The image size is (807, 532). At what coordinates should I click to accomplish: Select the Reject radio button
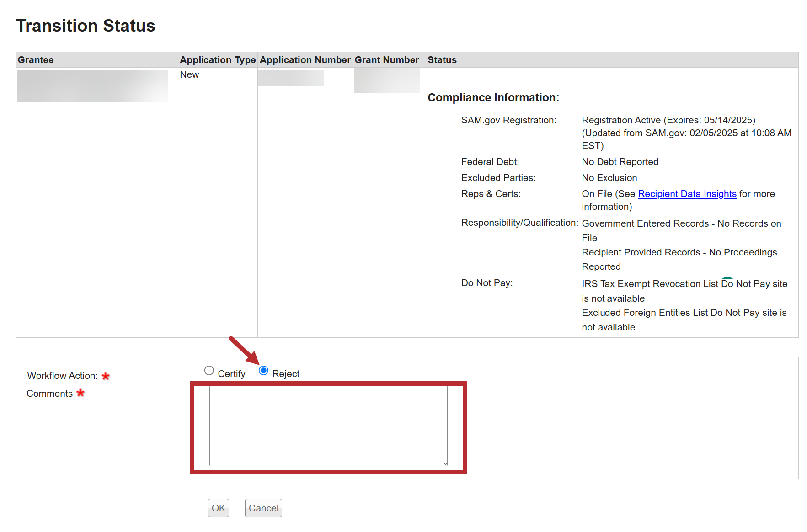tap(263, 371)
